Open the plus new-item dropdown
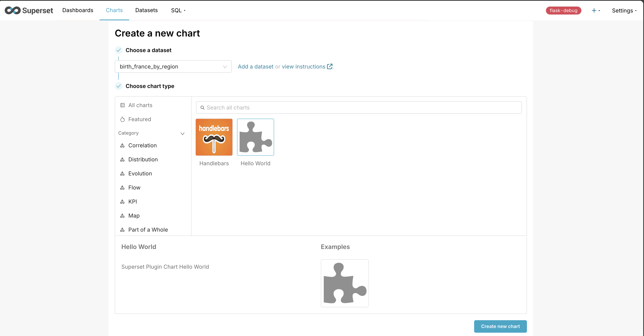The image size is (644, 336). 595,10
